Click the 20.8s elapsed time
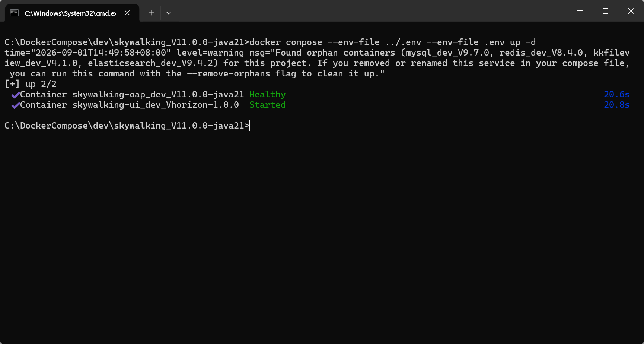The image size is (644, 344). pos(616,105)
